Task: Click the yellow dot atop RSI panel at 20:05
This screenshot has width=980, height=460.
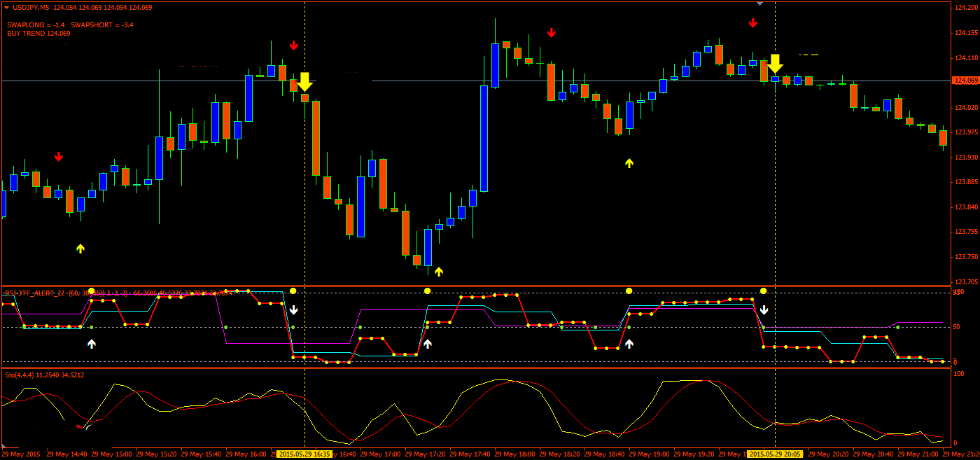Action: point(764,291)
